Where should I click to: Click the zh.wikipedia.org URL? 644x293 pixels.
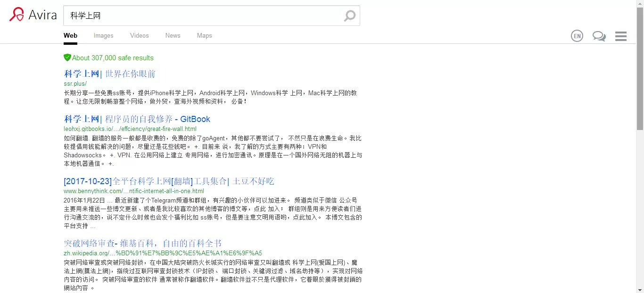(x=163, y=253)
